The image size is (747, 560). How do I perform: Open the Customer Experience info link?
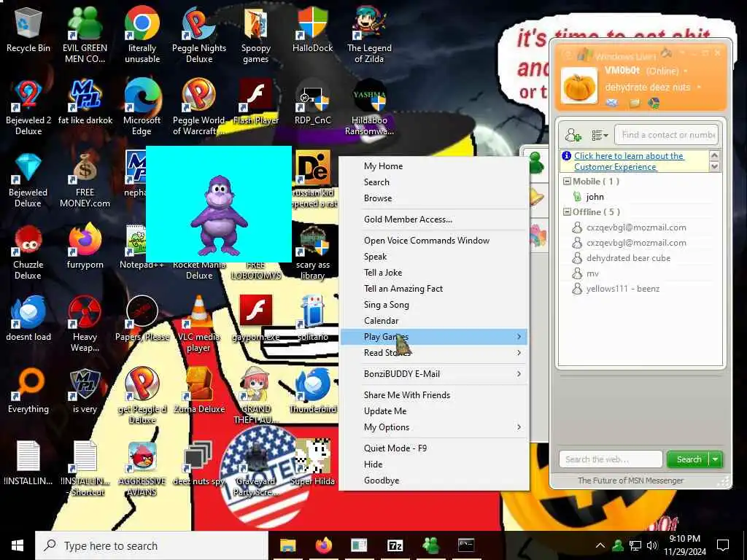point(628,161)
